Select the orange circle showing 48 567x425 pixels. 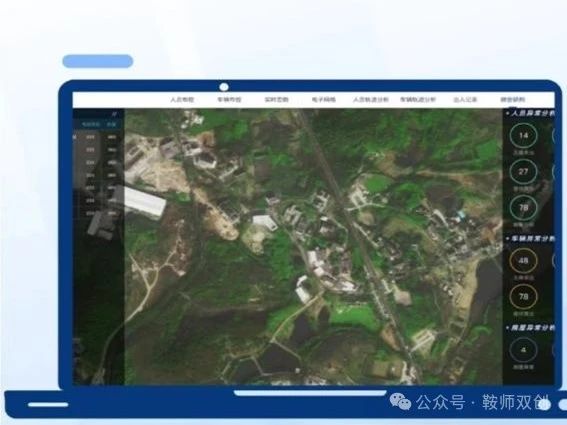523,261
